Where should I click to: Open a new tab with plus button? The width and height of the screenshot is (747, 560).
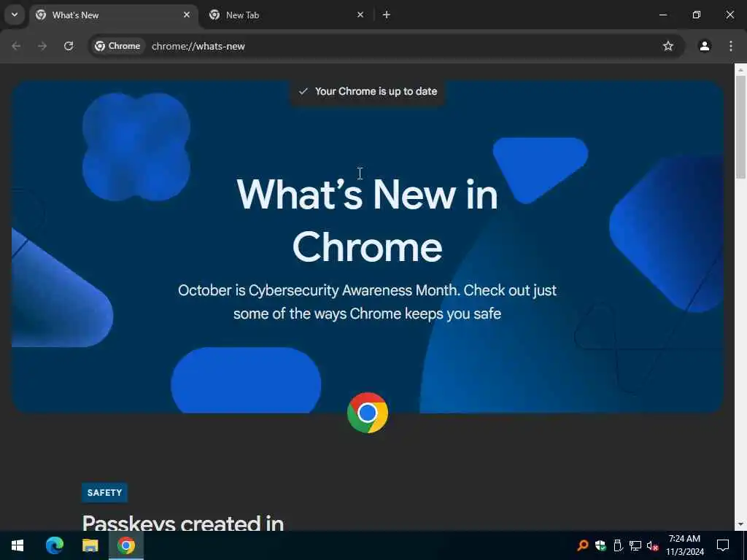point(387,15)
